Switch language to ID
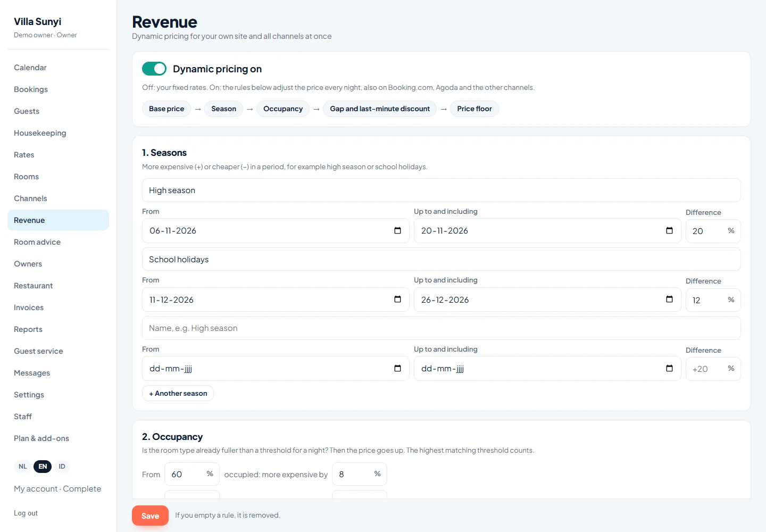The height and width of the screenshot is (532, 766). pos(62,467)
